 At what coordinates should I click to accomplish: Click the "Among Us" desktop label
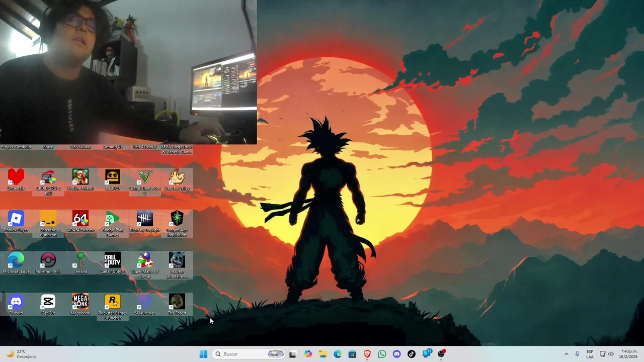tap(112, 147)
